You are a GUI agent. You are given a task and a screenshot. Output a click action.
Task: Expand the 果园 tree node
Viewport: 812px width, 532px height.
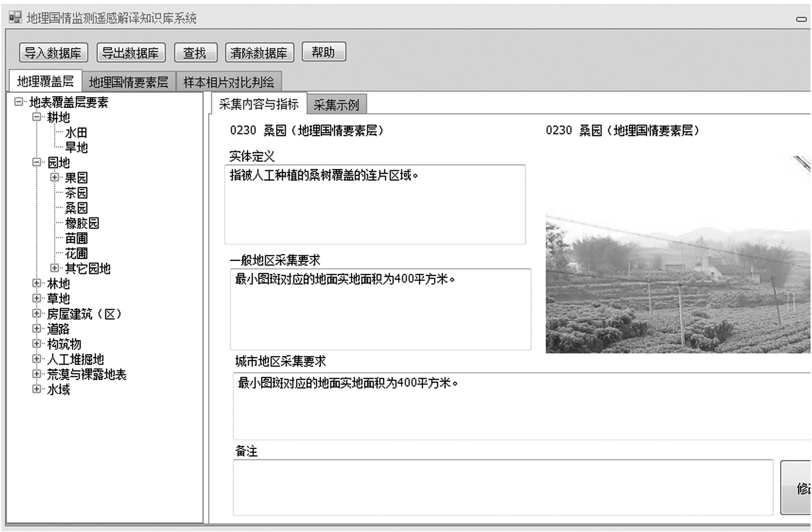(55, 177)
